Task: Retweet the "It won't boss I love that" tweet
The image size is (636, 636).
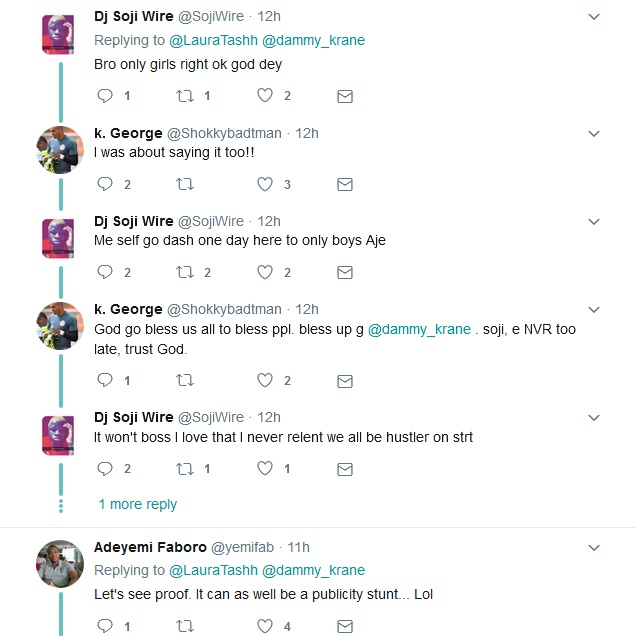Action: point(185,468)
